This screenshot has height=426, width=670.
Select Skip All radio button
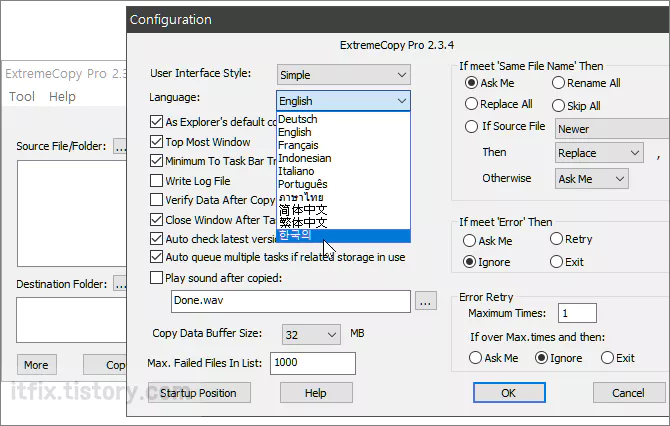(x=558, y=106)
